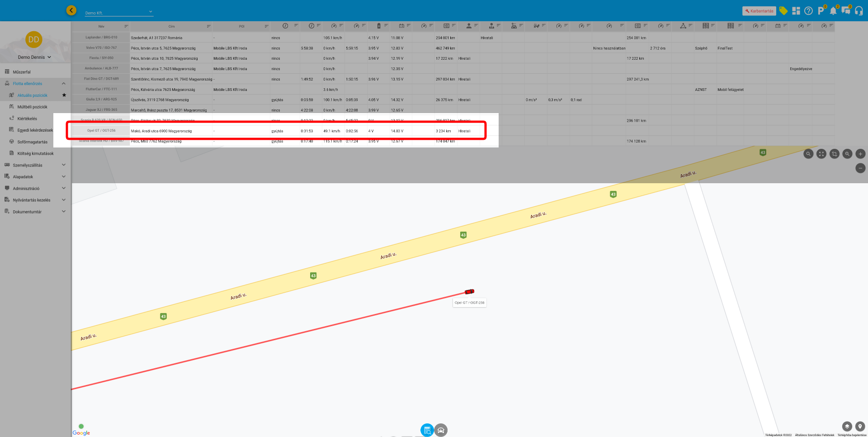Open the dashboard layout icon
This screenshot has height=437, width=868.
[x=796, y=11]
